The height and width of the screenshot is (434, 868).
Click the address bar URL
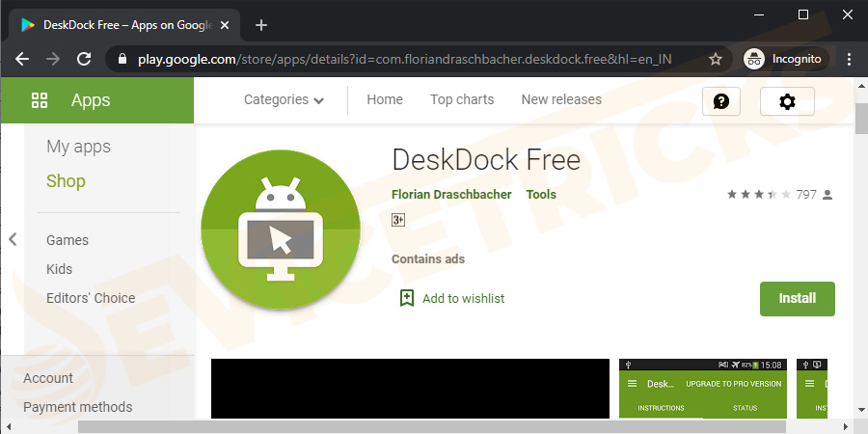[405, 59]
